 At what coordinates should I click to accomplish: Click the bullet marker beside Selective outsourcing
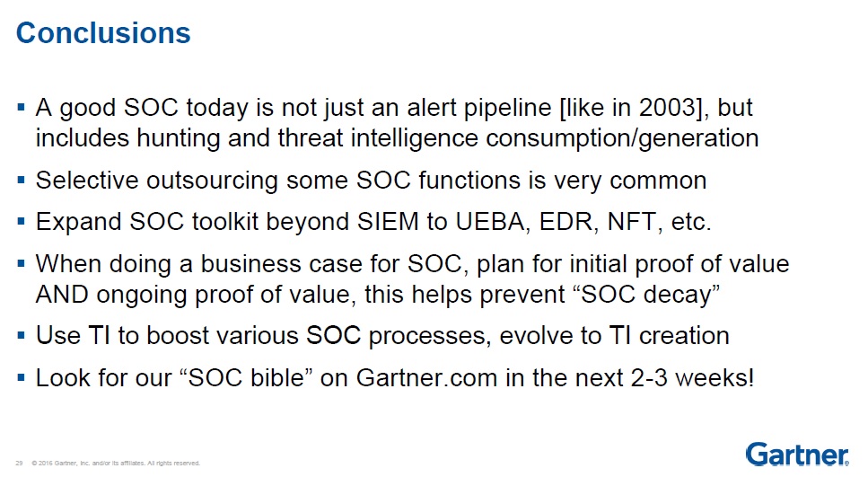21,180
